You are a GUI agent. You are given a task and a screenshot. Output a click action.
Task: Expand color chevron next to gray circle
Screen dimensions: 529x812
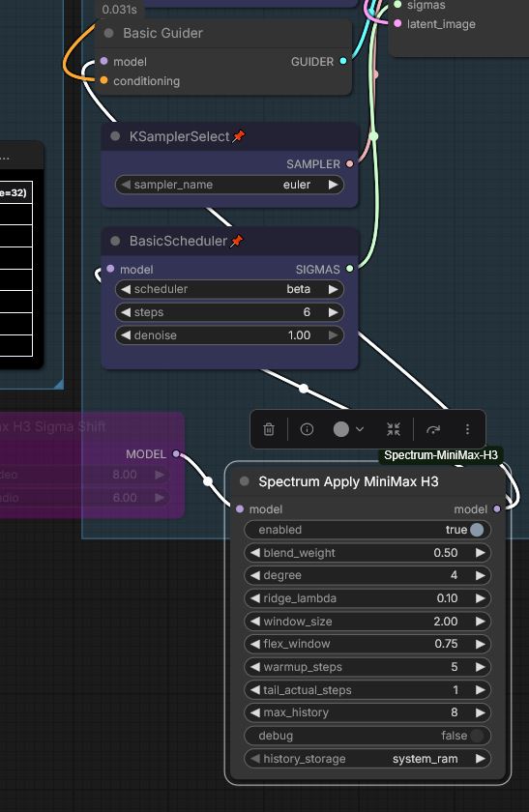pos(360,429)
